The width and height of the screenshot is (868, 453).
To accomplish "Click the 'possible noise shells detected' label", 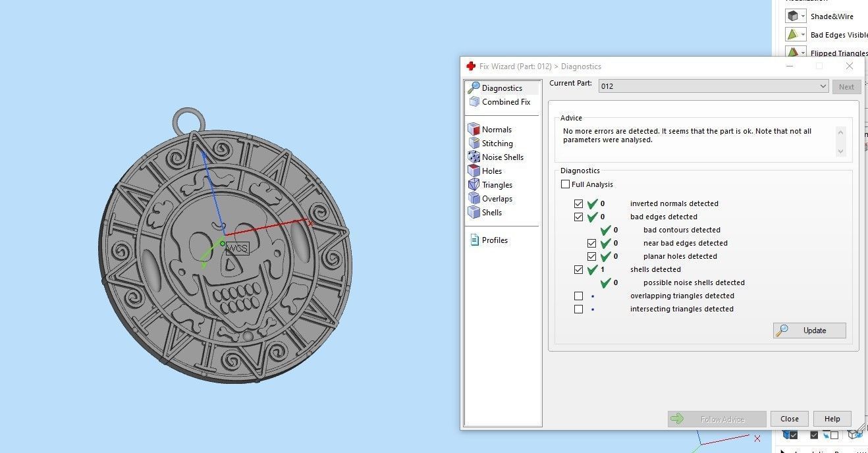I will point(694,282).
